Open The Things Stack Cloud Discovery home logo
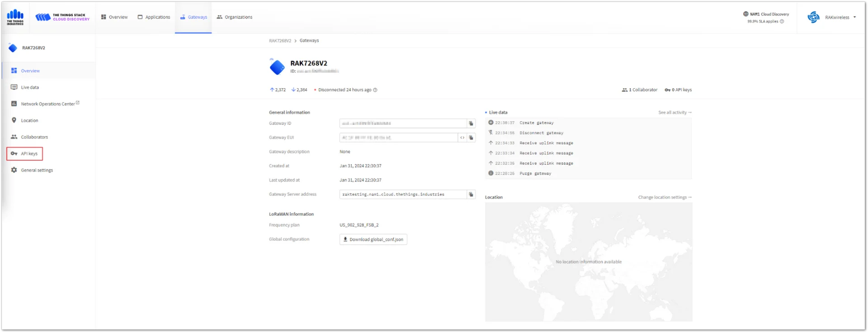Image resolution: width=868 pixels, height=333 pixels. [62, 17]
